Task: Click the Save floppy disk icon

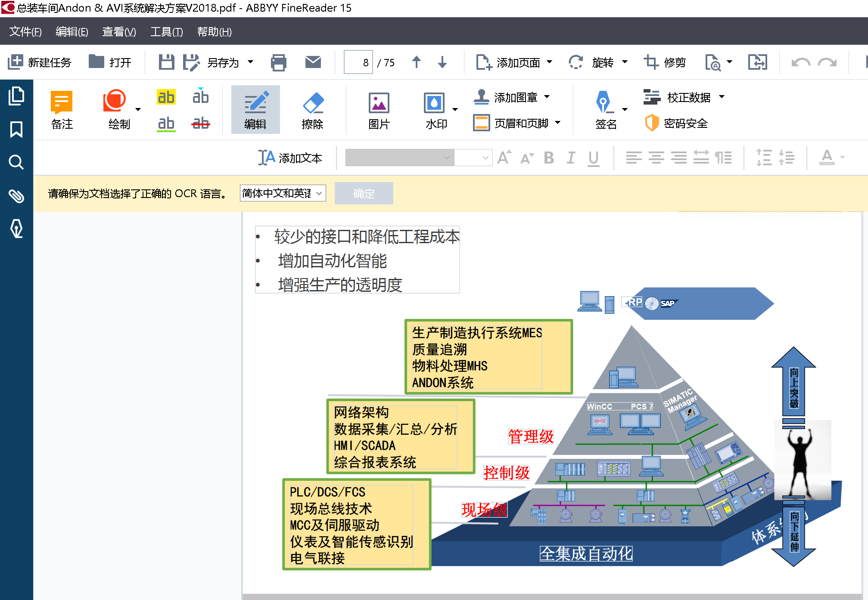Action: [166, 62]
